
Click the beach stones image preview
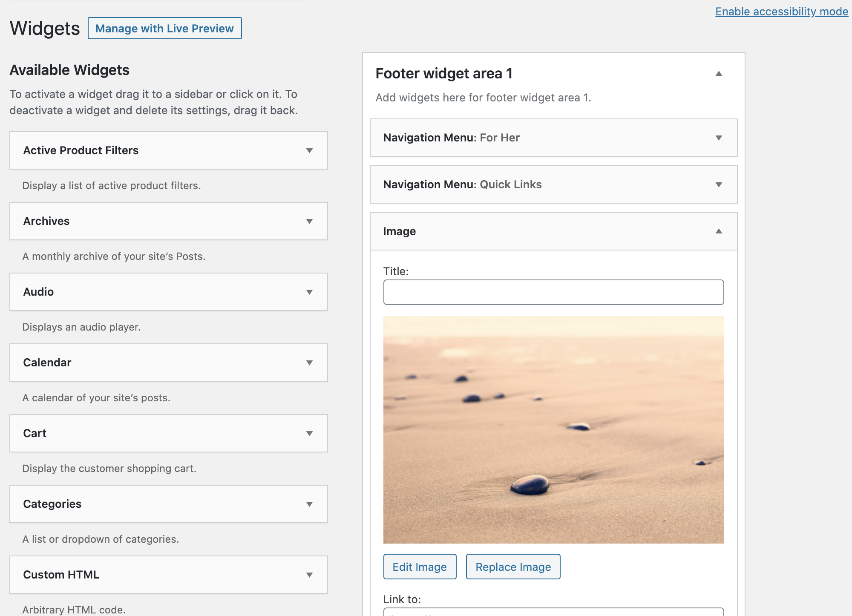point(553,429)
